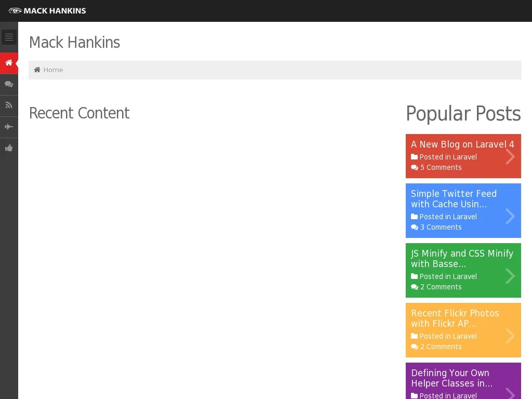Open the hamburger menu in the sidebar

click(9, 37)
